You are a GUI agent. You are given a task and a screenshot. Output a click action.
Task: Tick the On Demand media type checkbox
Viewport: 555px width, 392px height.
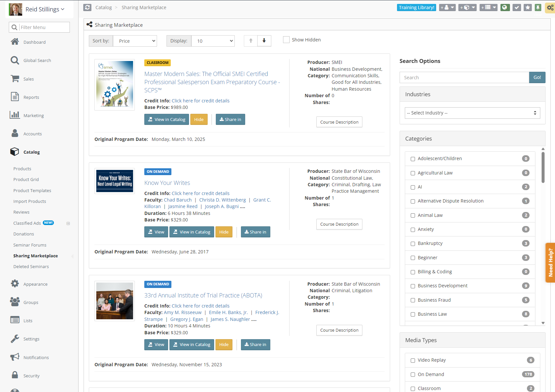point(413,375)
